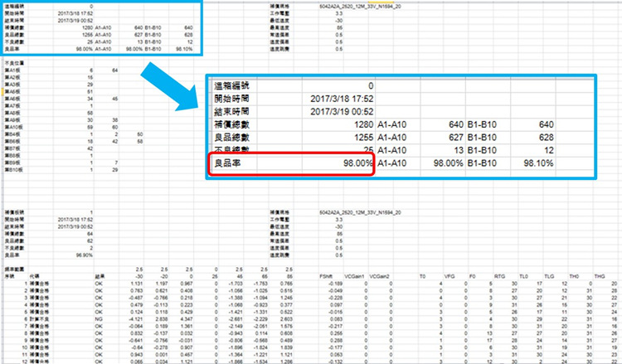Image resolution: width=622 pixels, height=364 pixels.
Task: Select the VFG column header
Action: 449,276
